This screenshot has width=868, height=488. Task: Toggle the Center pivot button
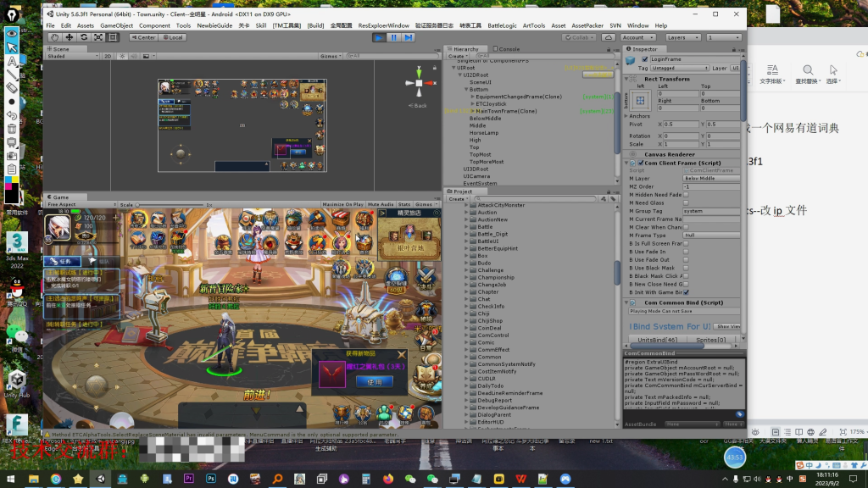tap(144, 37)
